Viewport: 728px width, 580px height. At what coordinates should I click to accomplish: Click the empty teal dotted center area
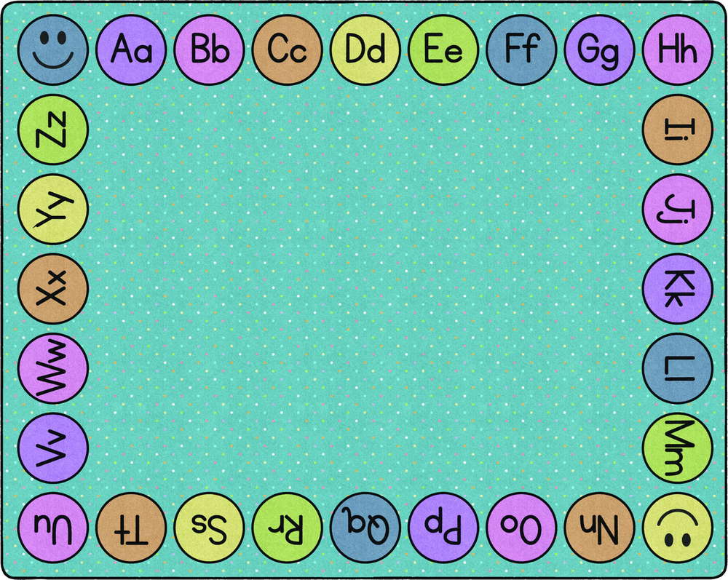coord(364,291)
